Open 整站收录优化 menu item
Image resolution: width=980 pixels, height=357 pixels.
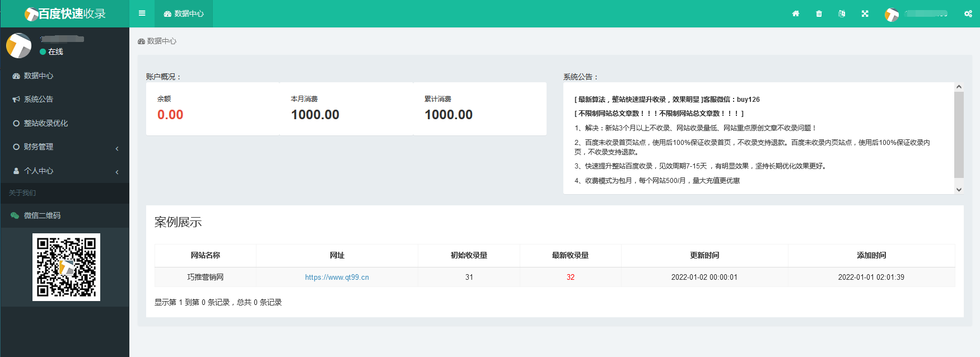pyautogui.click(x=65, y=123)
